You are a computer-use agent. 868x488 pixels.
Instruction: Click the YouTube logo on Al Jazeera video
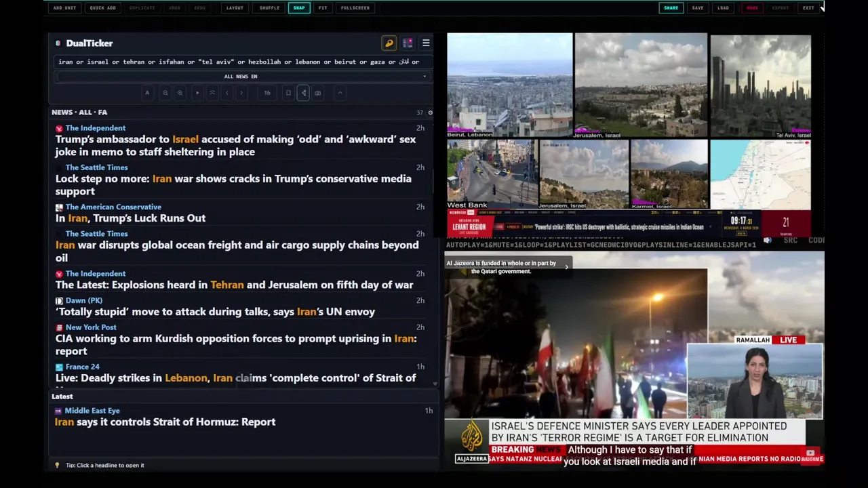(x=810, y=453)
